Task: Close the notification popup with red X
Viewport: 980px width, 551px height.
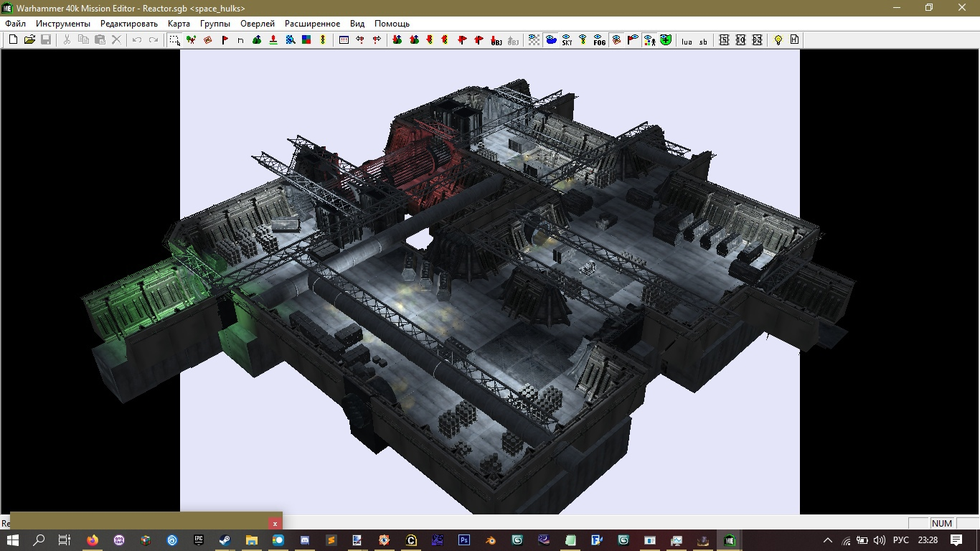Action: 275,524
